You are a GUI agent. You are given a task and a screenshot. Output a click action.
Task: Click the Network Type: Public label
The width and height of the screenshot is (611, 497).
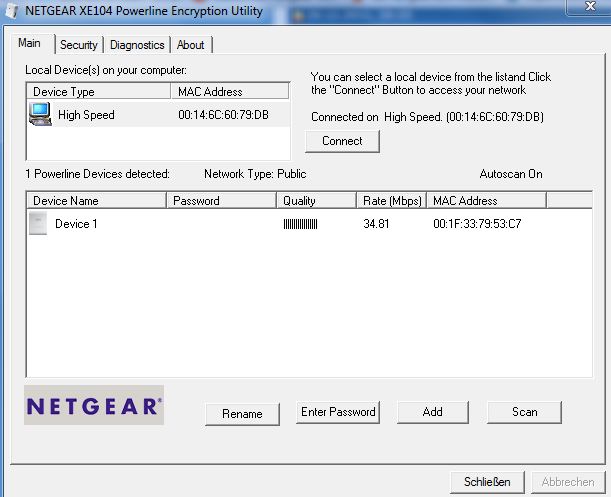[x=255, y=174]
